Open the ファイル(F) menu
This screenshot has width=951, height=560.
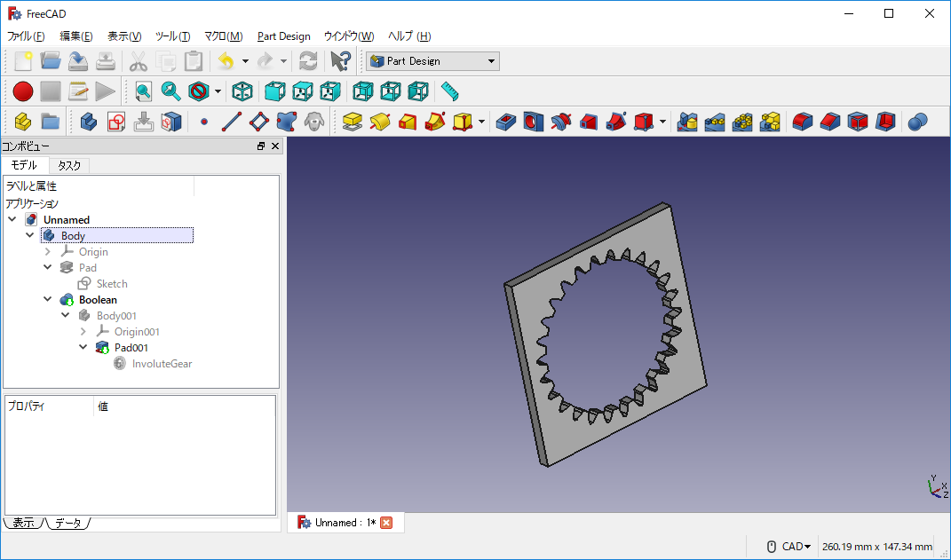click(x=26, y=36)
